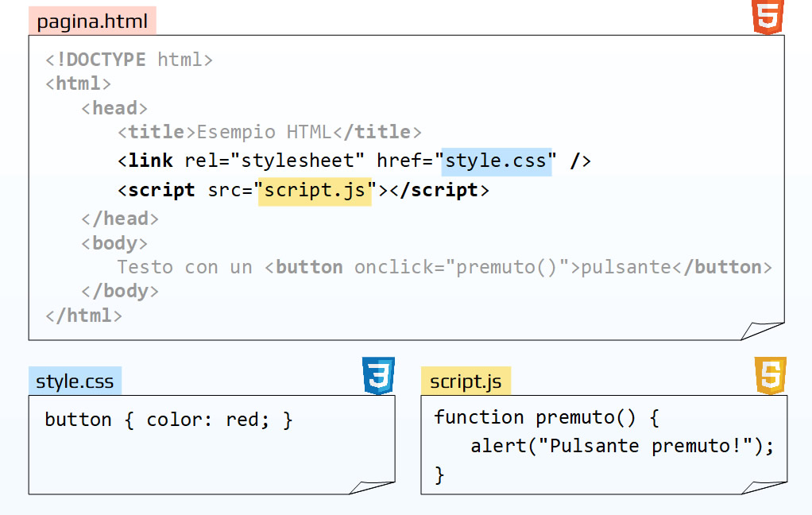The height and width of the screenshot is (515, 812).
Task: Click the CSS rule 'button { color: red; }'
Action: (168, 420)
